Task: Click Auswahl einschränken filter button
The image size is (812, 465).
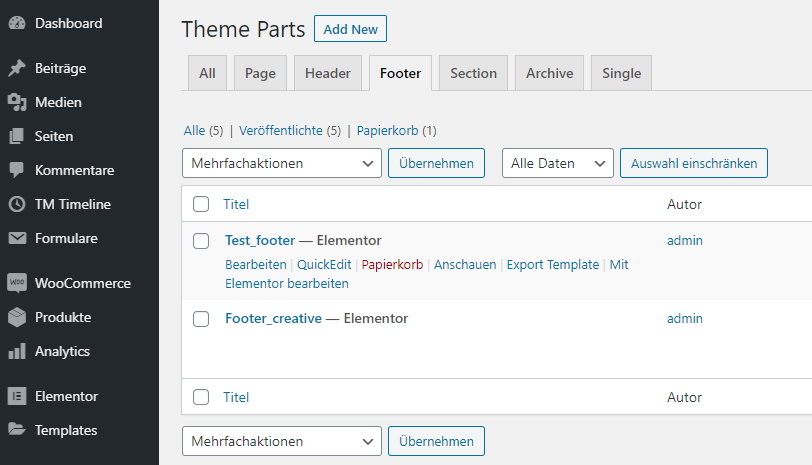Action: [693, 163]
